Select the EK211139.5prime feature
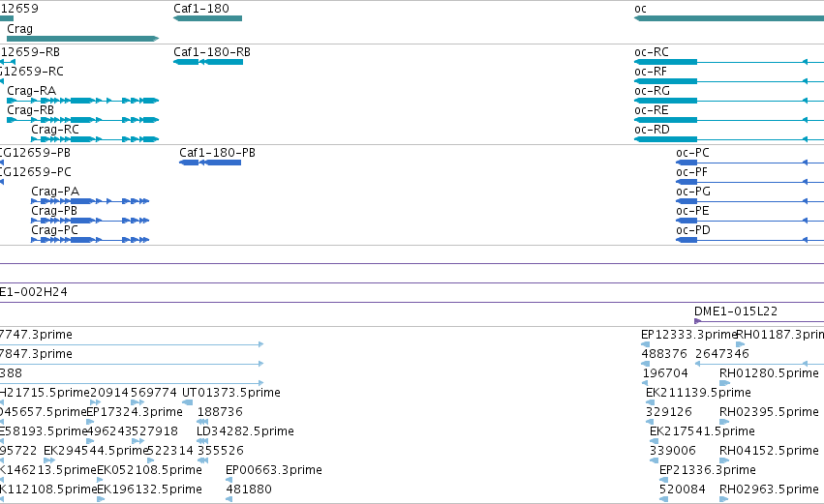Screen dimensions: 824x504 pyautogui.click(x=650, y=402)
